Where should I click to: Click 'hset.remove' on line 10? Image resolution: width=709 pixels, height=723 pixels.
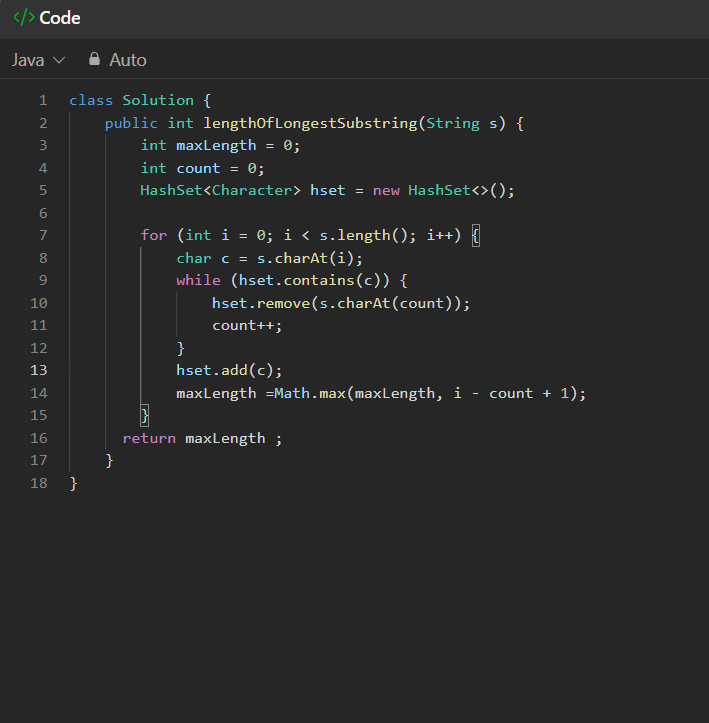tap(260, 303)
